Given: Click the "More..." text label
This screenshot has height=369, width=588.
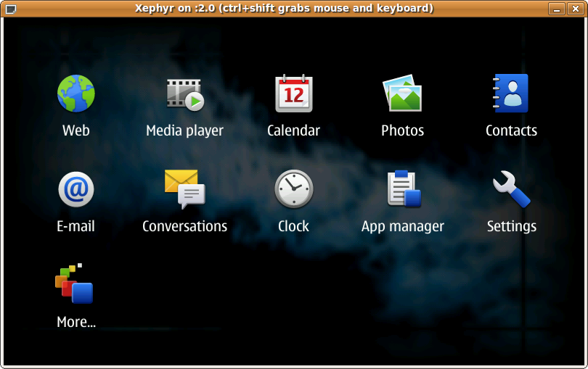Looking at the screenshot, I should (76, 323).
